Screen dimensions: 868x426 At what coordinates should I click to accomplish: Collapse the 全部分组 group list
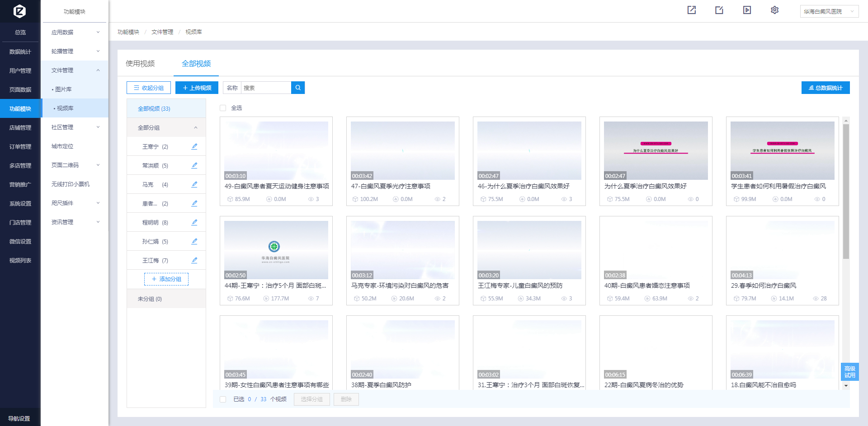coord(195,128)
